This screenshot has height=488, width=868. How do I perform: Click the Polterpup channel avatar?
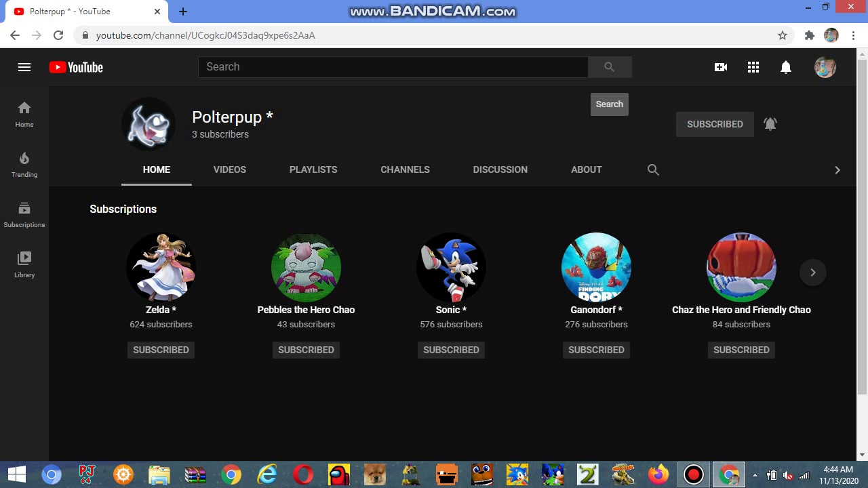coord(149,124)
